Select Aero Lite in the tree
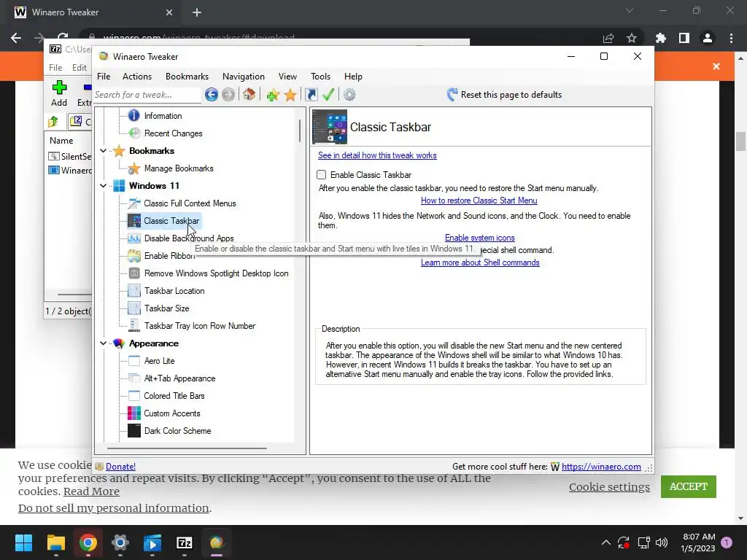Viewport: 747px width, 560px height. tap(159, 361)
